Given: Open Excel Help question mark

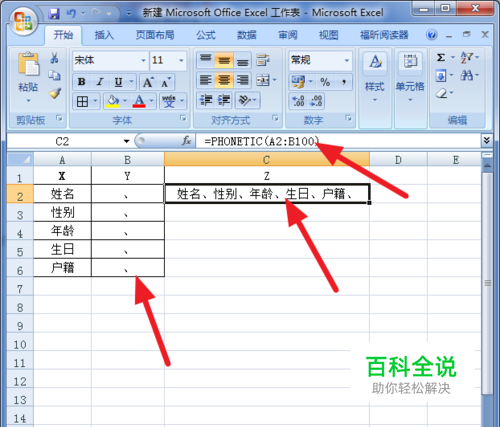Looking at the screenshot, I should coord(432,35).
